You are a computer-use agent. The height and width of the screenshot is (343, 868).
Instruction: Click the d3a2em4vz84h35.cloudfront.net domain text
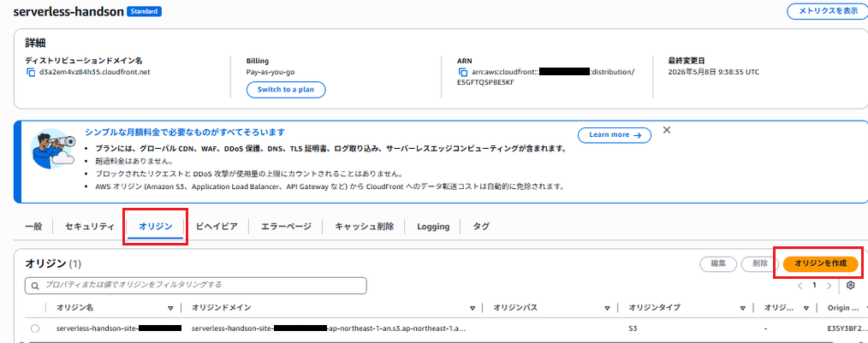point(95,72)
